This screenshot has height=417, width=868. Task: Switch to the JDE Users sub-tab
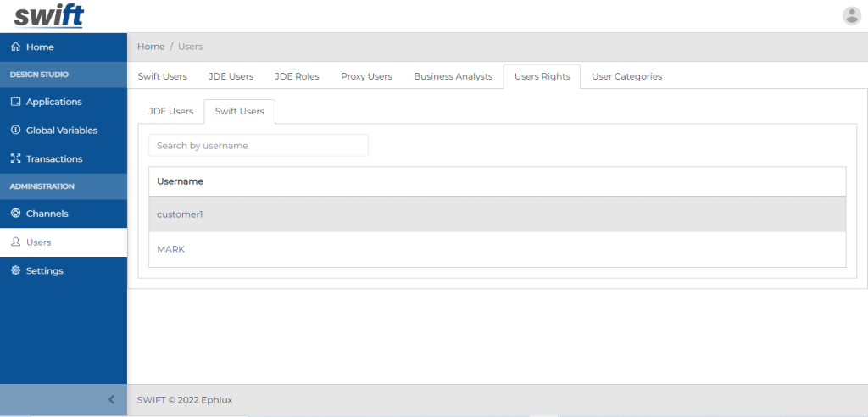coord(170,111)
